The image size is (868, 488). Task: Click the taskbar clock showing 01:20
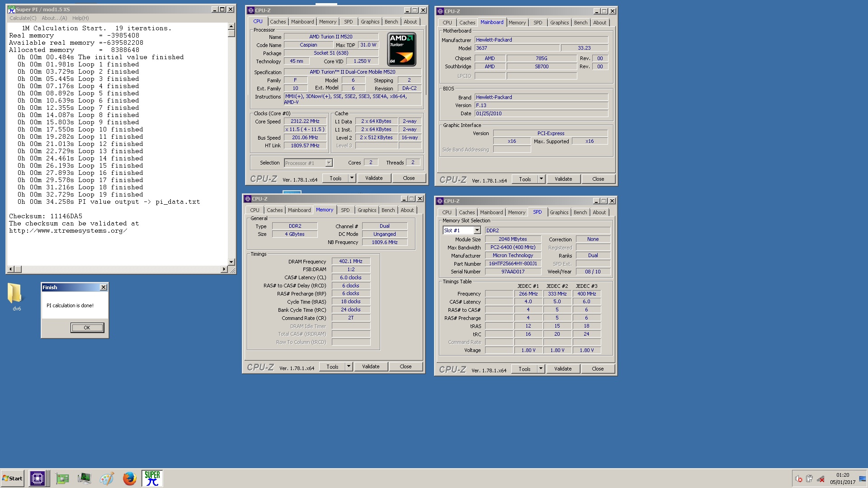[x=843, y=479]
